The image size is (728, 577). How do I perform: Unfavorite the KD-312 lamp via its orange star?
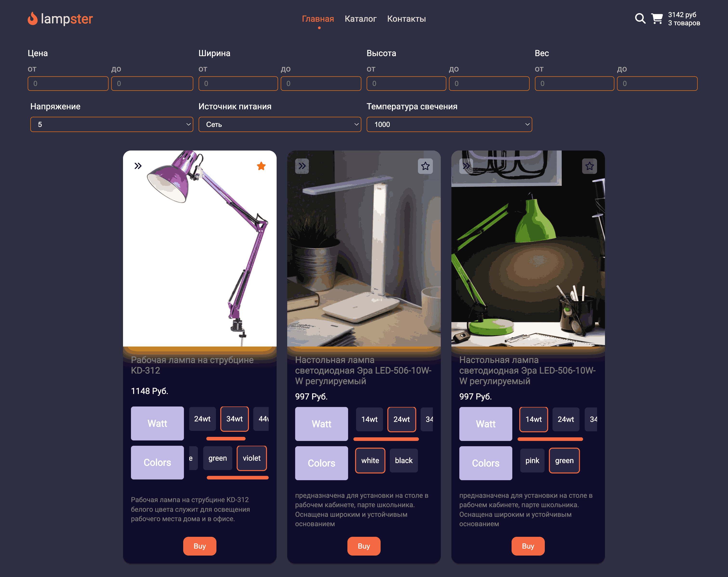[x=261, y=166]
